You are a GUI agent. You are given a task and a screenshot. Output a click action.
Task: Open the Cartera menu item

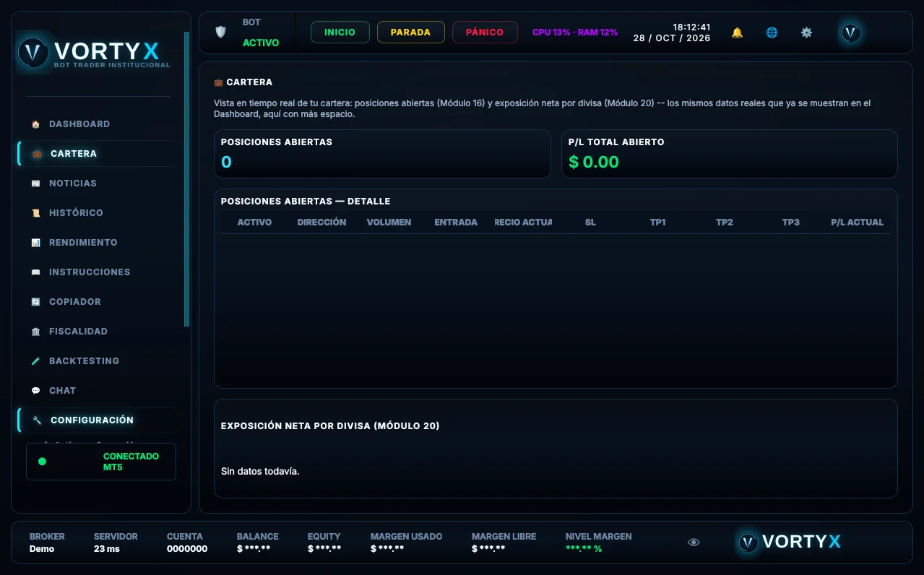98,154
